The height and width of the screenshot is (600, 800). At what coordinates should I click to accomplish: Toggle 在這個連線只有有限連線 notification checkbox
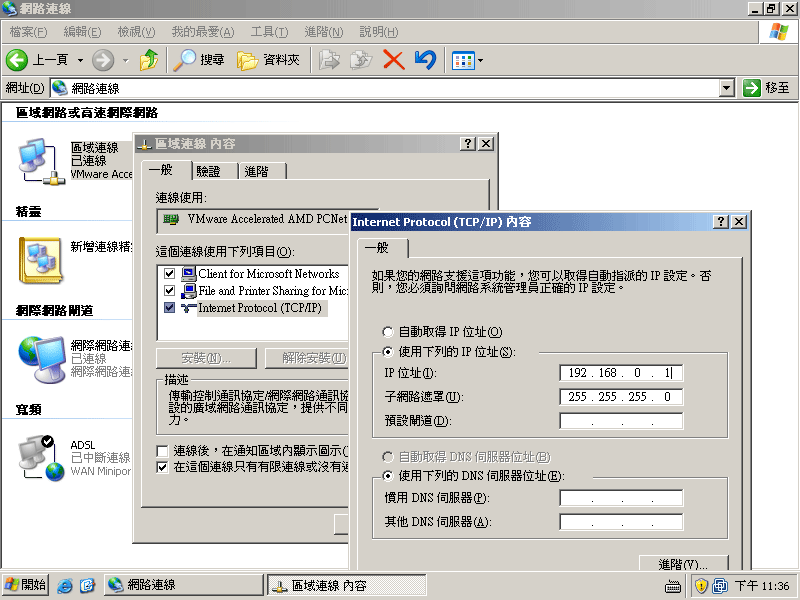(162, 467)
